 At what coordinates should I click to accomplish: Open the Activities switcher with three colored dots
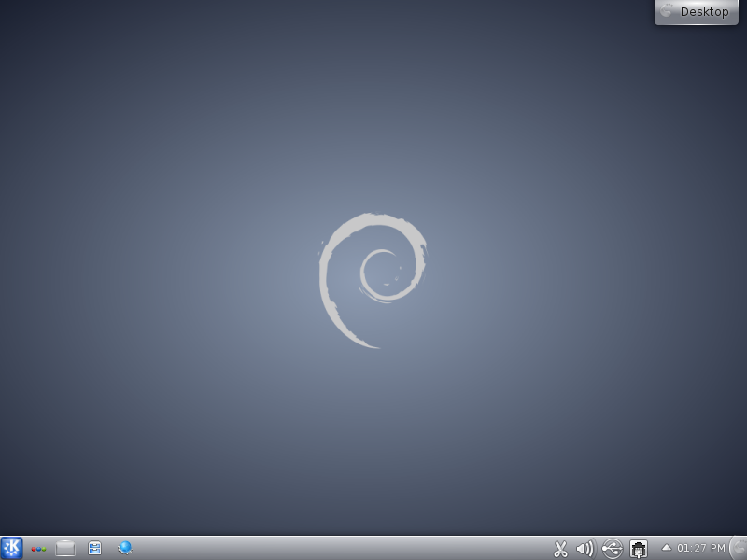[38, 549]
